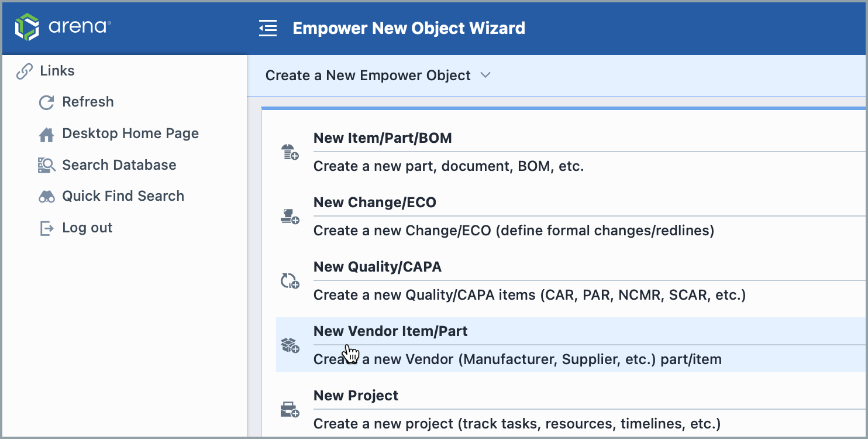Open Quick Find Search

pyautogui.click(x=123, y=196)
